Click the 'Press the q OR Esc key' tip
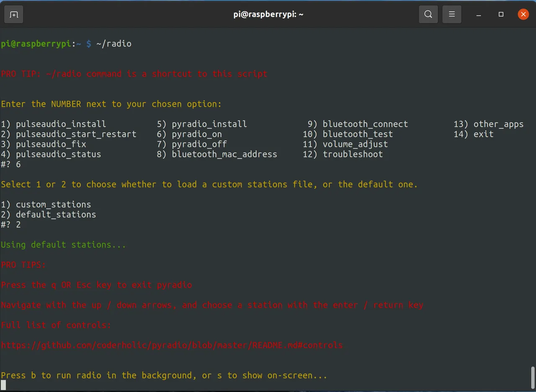This screenshot has height=392, width=536. coord(96,285)
